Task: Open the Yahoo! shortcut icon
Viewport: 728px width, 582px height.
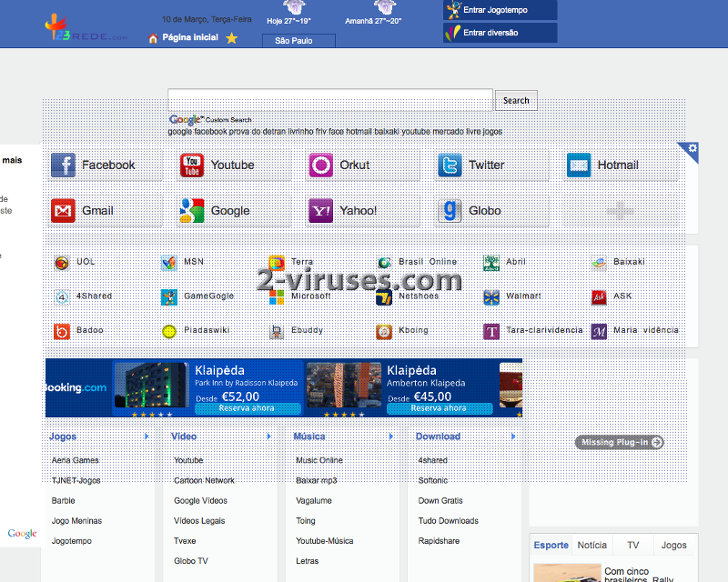Action: pos(321,210)
